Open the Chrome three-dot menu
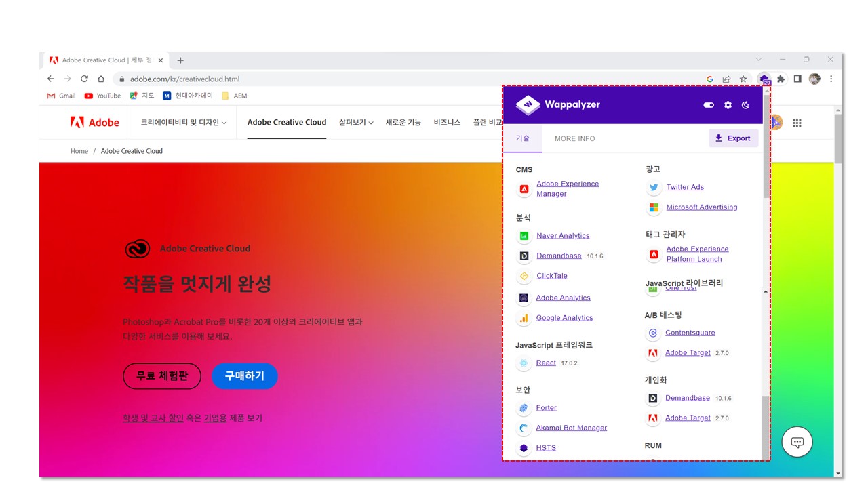 (831, 79)
